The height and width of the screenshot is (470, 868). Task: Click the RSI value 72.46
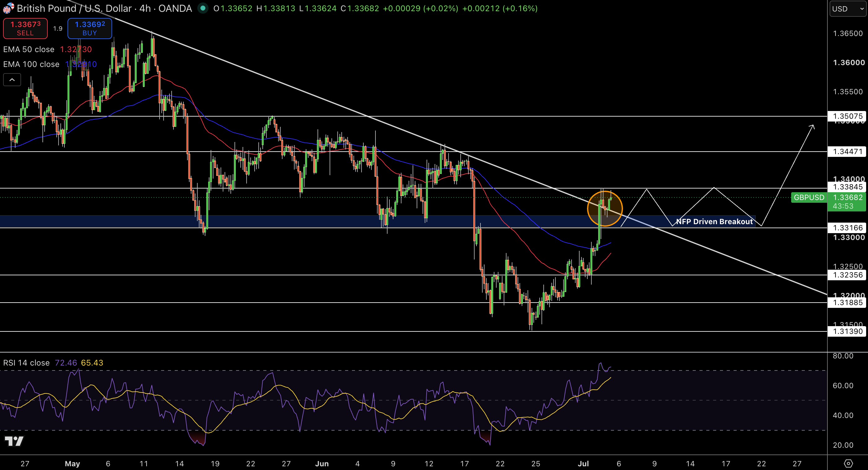[66, 363]
